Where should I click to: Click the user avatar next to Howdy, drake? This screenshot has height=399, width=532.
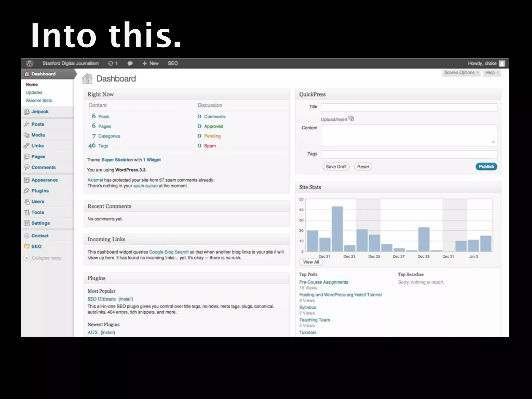click(502, 63)
